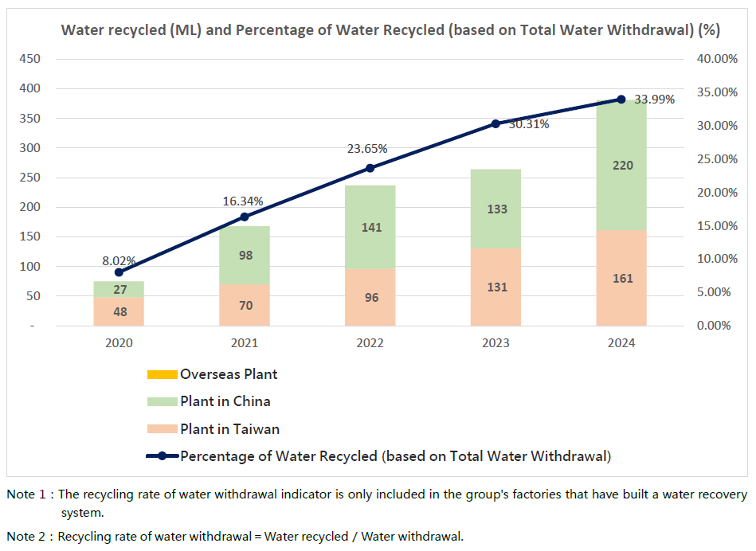The height and width of the screenshot is (551, 756).
Task: Select the Percentage of Water Recycled legend line marker
Action: click(162, 456)
